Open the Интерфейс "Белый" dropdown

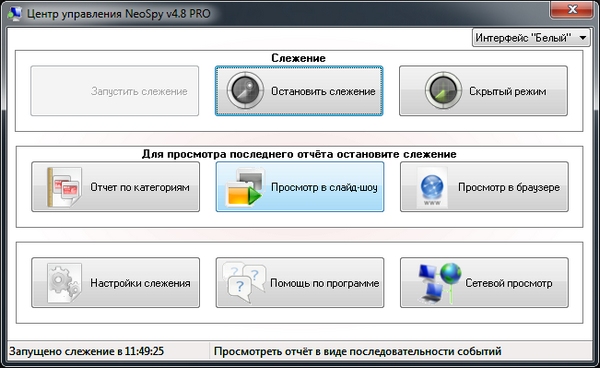point(531,38)
